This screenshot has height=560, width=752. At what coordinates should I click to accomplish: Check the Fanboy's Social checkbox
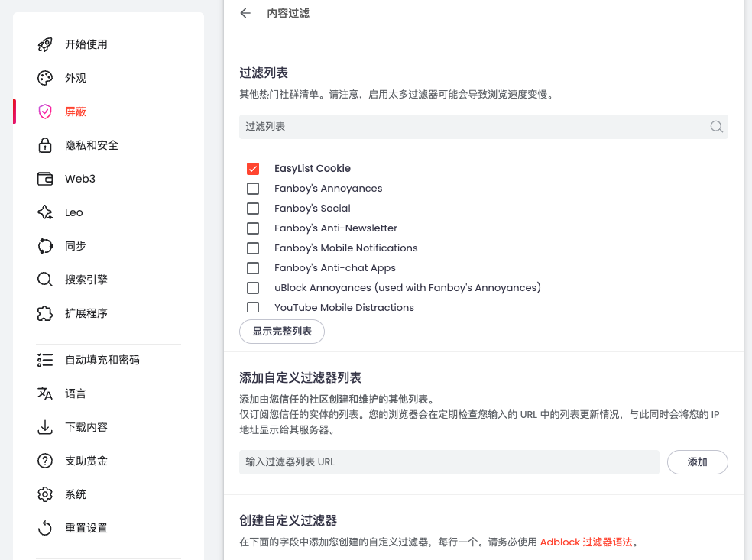253,209
